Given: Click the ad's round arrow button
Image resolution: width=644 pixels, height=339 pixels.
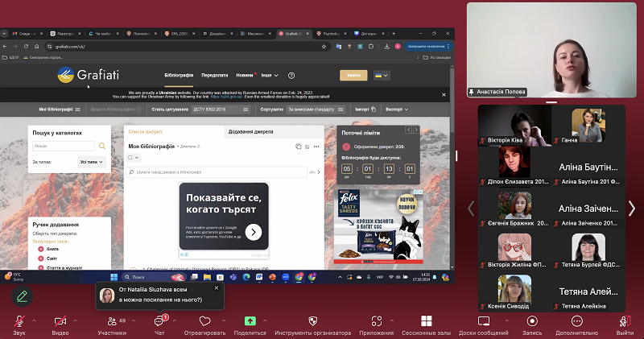Looking at the screenshot, I should [254, 232].
